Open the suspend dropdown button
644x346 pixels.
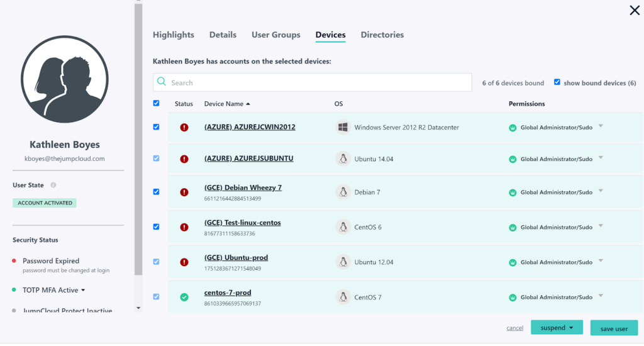click(x=557, y=328)
